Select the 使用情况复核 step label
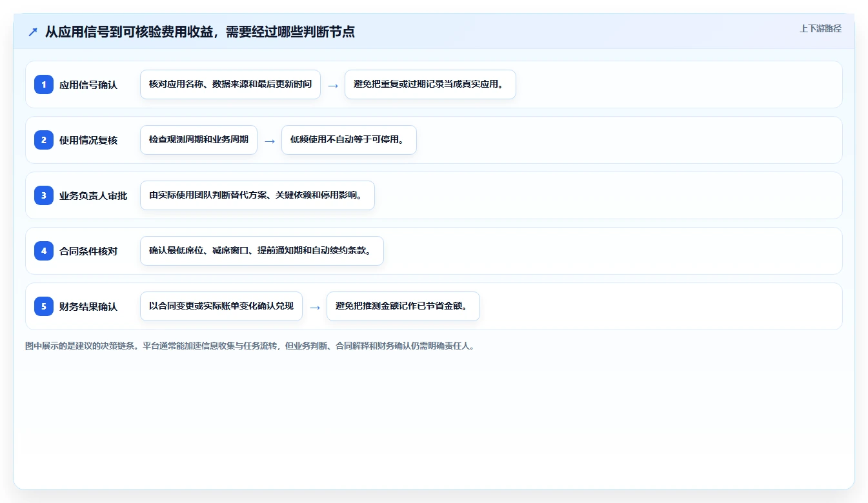868x503 pixels. click(88, 140)
